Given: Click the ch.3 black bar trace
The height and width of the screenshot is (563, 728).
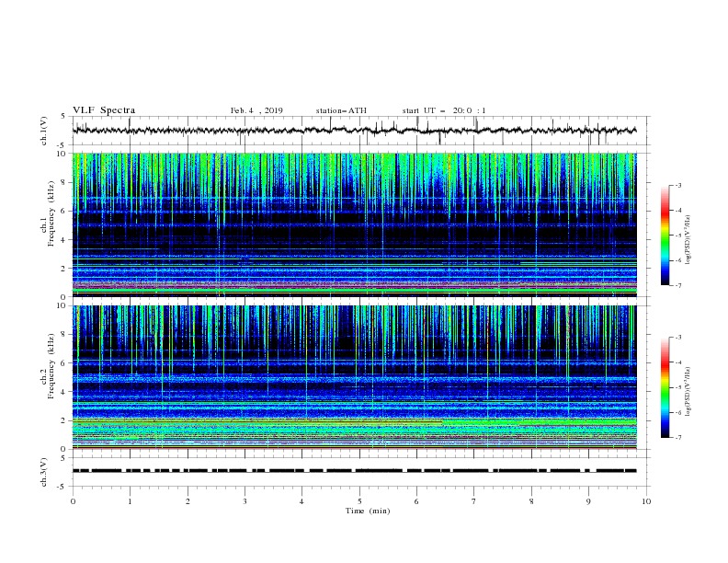Looking at the screenshot, I should (355, 471).
